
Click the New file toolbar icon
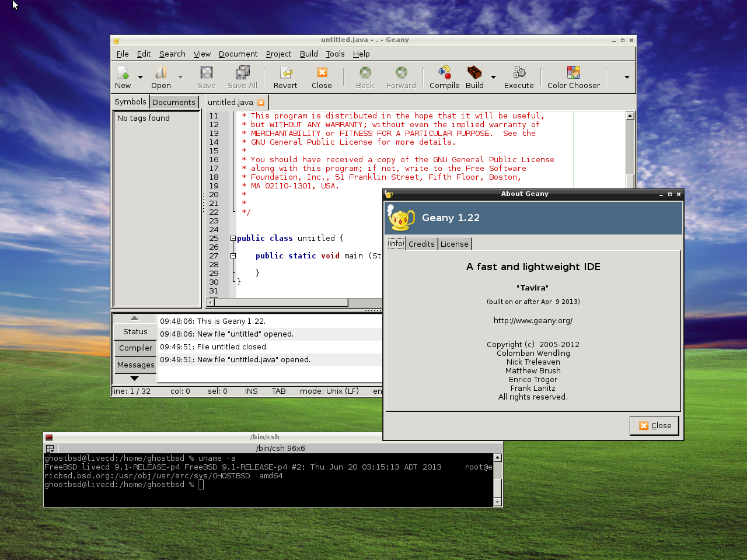pos(123,72)
